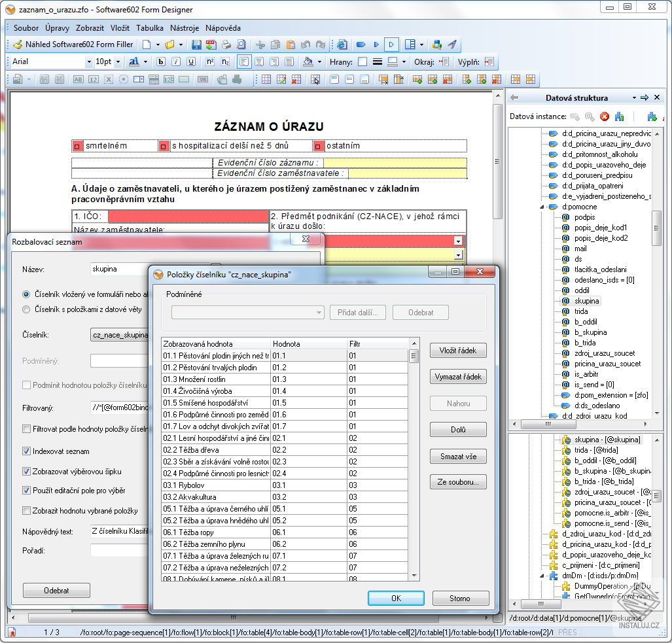Image resolution: width=672 pixels, height=643 pixels.
Task: Apply superscript formatting
Action: click(209, 61)
